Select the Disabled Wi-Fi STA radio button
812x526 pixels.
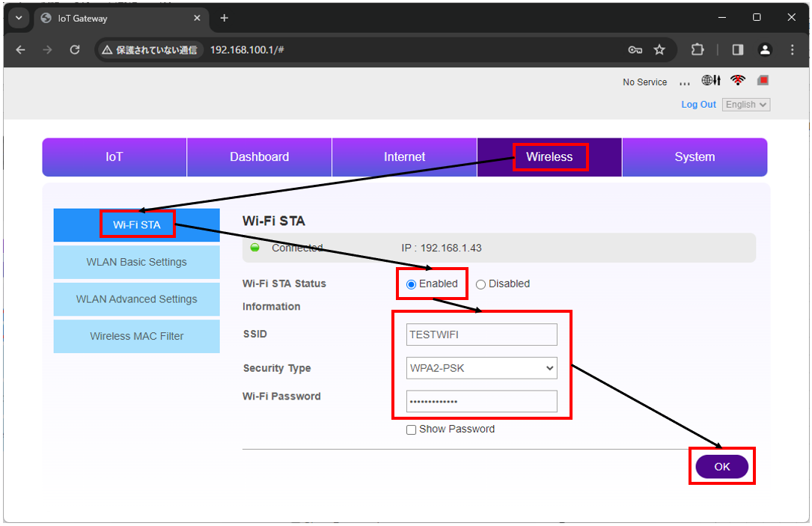(480, 284)
